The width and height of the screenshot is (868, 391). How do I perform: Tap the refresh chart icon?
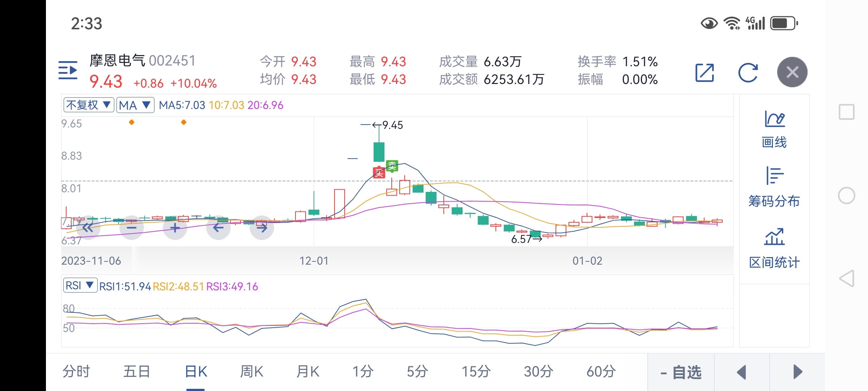point(748,73)
